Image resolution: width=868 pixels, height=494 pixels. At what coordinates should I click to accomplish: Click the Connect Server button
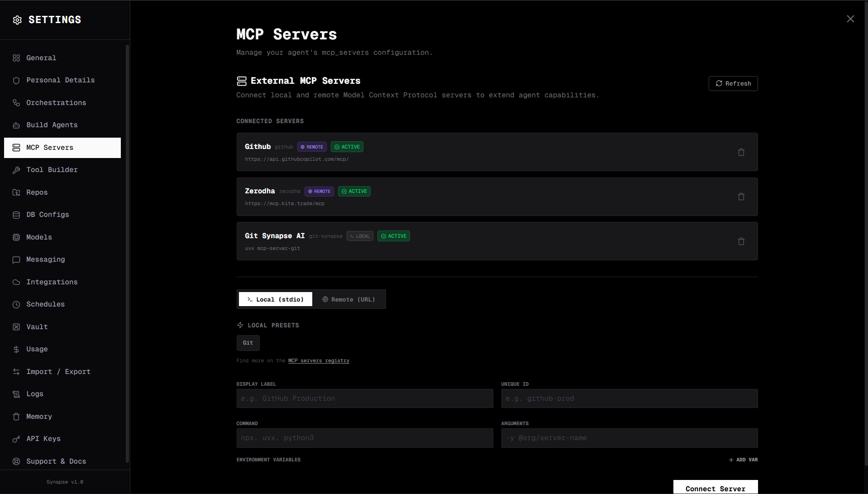[x=715, y=487]
